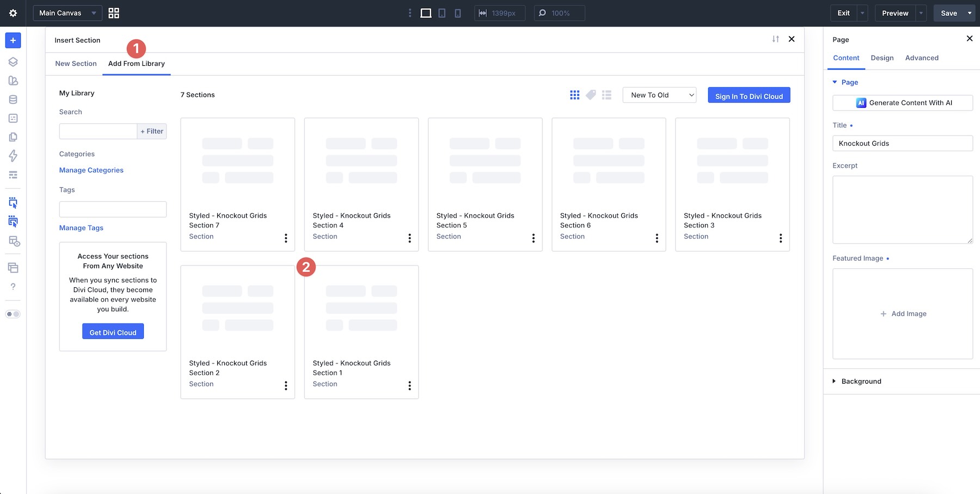Focus the Tags input field
The image size is (980, 494).
click(113, 209)
